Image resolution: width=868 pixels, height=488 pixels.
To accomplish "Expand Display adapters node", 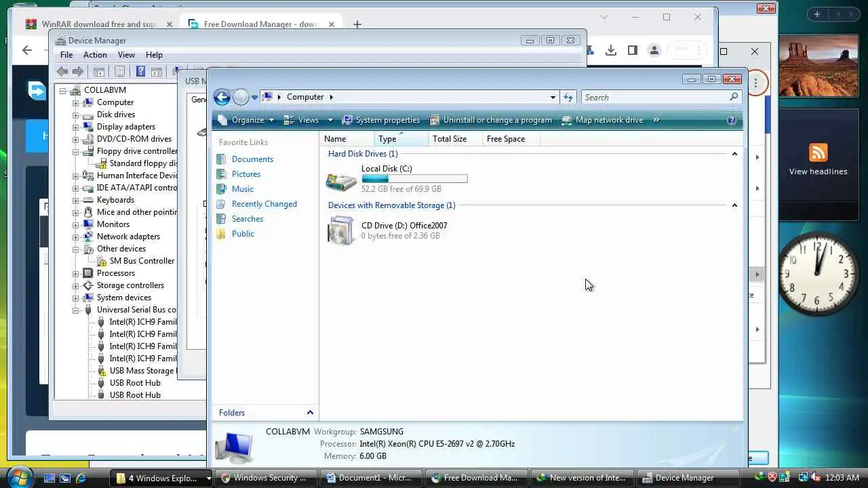I will click(76, 127).
